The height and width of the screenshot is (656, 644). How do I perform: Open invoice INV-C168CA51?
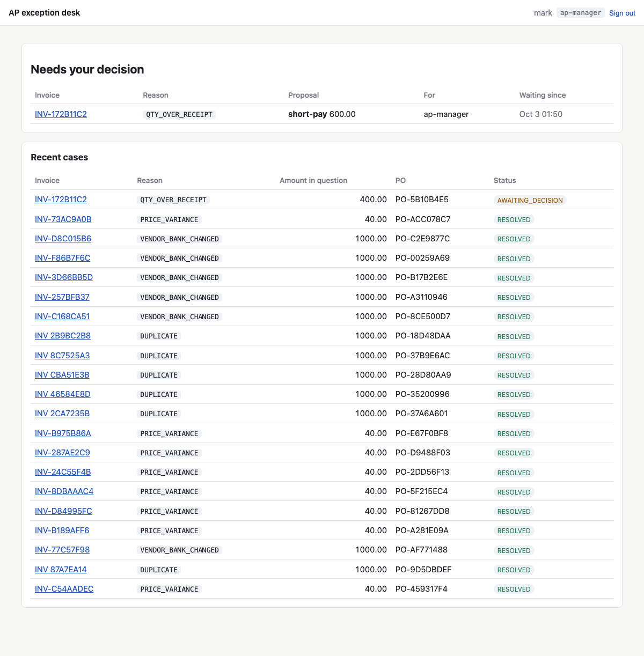[x=62, y=316]
